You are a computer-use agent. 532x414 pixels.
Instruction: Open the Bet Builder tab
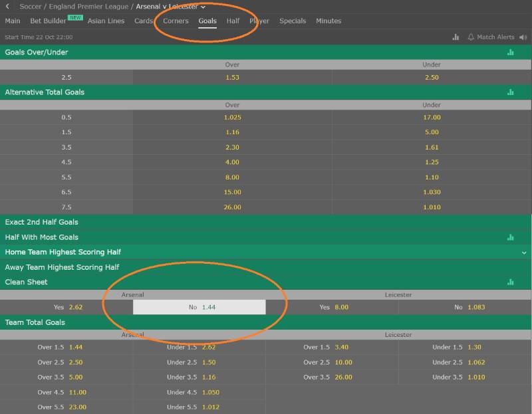pos(48,21)
